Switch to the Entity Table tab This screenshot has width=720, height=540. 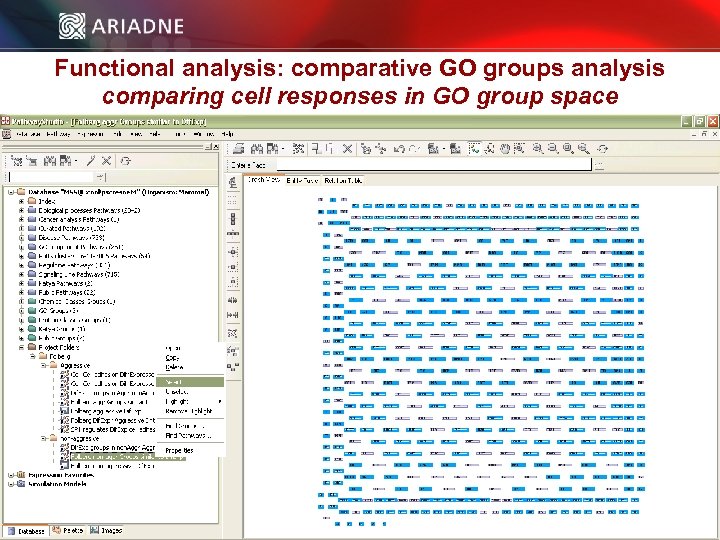302,180
